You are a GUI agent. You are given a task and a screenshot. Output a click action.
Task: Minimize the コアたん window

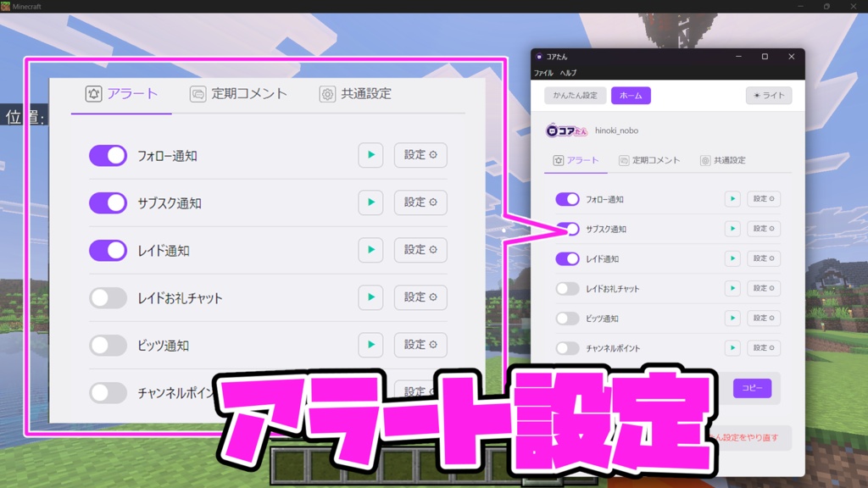tap(738, 57)
